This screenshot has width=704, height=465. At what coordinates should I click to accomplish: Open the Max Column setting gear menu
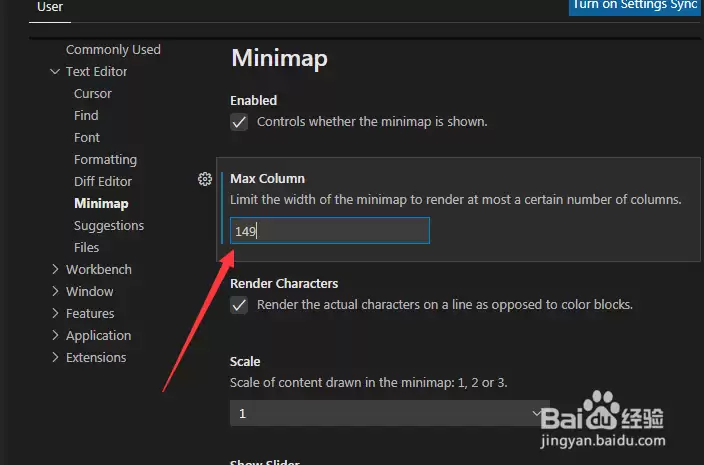click(x=205, y=179)
